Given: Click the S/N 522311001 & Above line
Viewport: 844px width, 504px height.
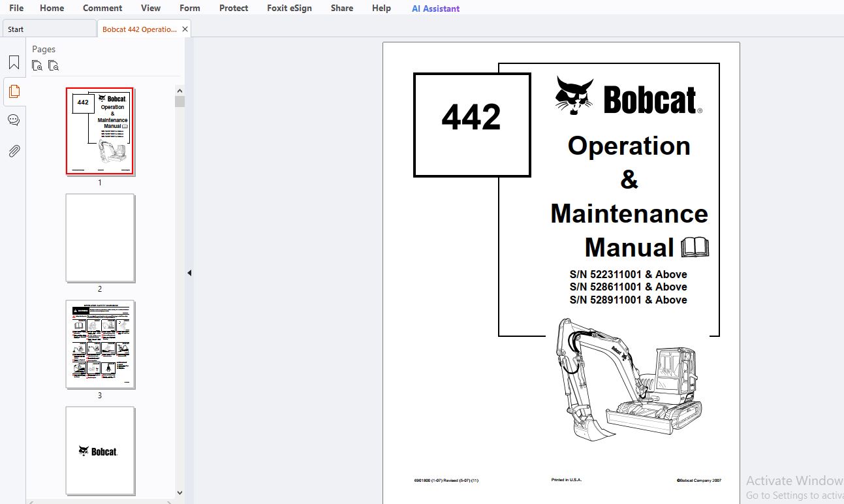Looking at the screenshot, I should (x=628, y=274).
